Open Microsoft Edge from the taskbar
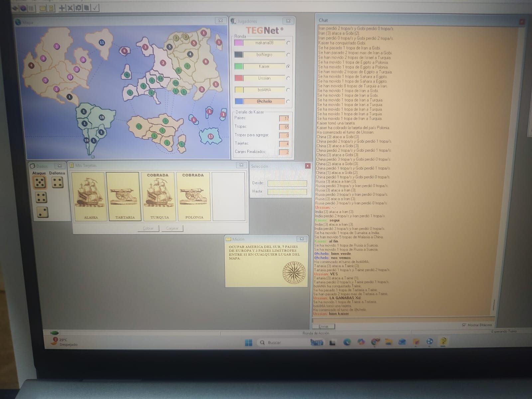The height and width of the screenshot is (399, 532). pyautogui.click(x=347, y=342)
